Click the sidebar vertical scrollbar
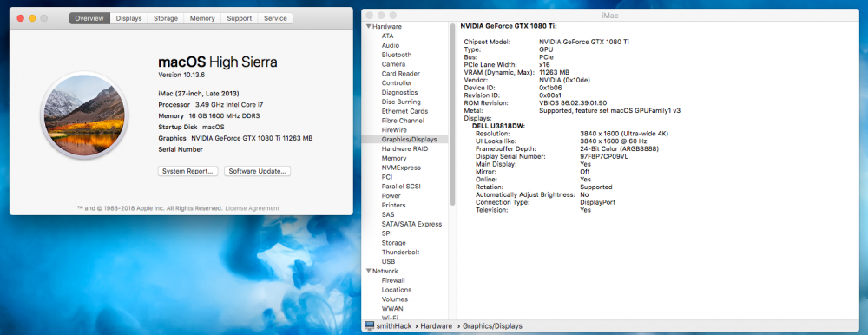868x335 pixels. coord(452,115)
